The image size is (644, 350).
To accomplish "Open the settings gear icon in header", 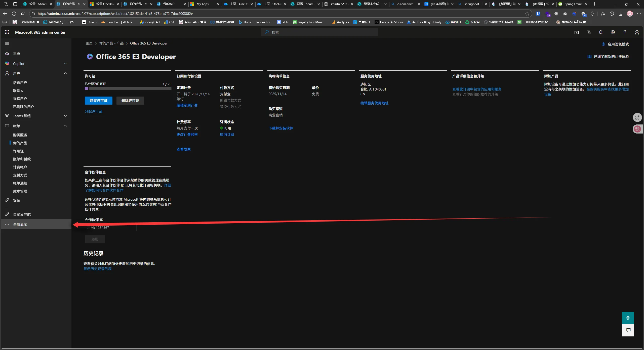I will tap(613, 32).
